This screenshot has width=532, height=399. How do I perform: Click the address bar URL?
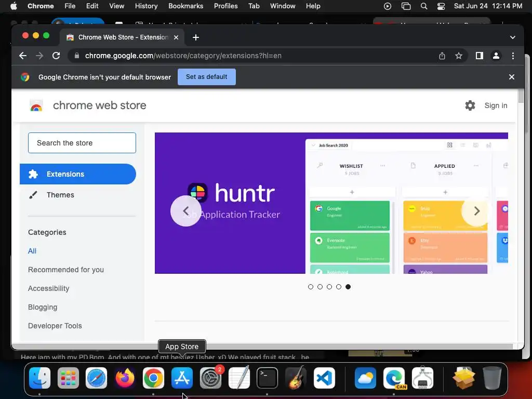[x=183, y=56]
